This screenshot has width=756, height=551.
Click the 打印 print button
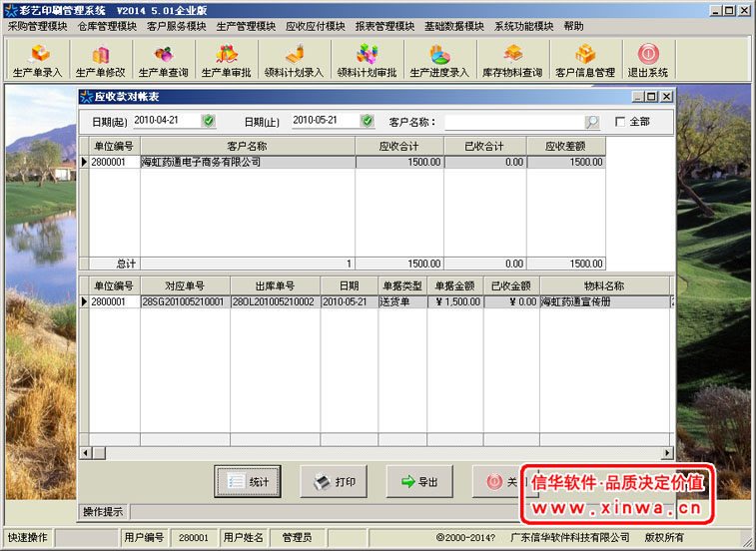pos(334,482)
